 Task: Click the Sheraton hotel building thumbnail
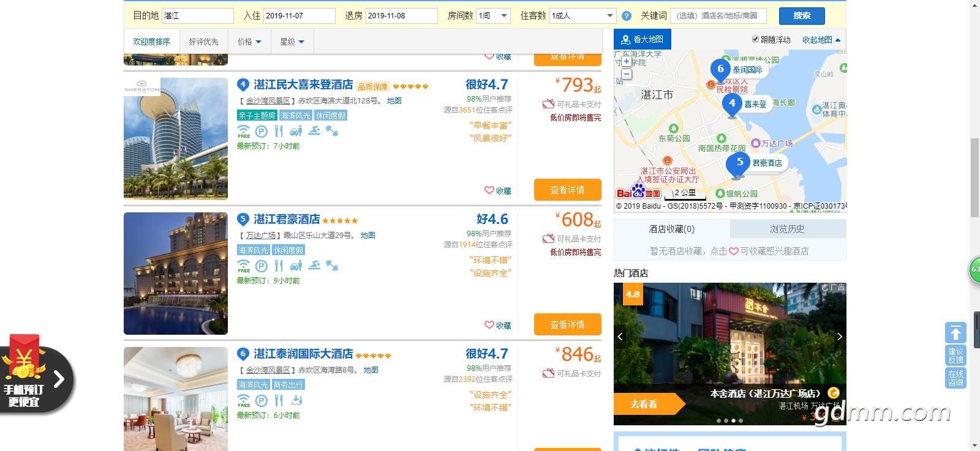[x=176, y=139]
